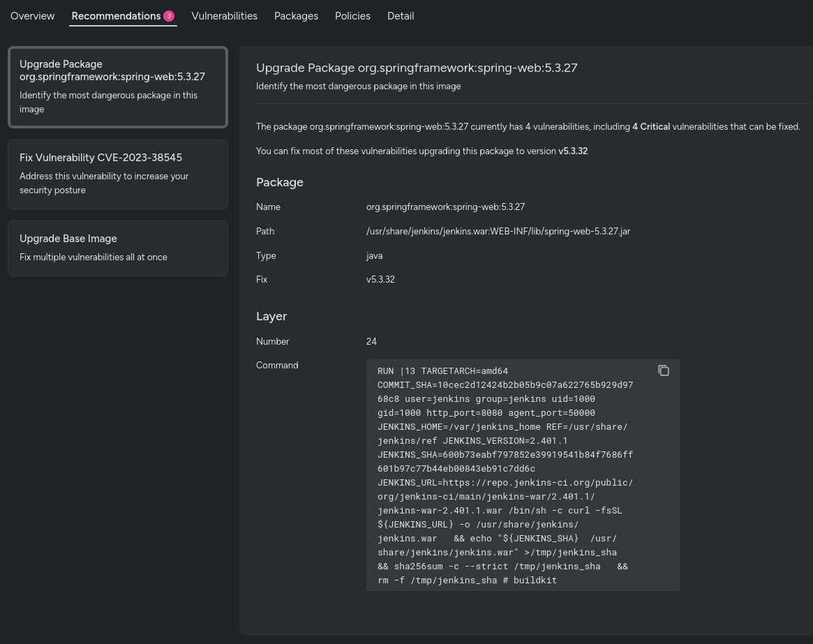This screenshot has width=813, height=644.
Task: Go to the Policies tab
Action: click(352, 16)
